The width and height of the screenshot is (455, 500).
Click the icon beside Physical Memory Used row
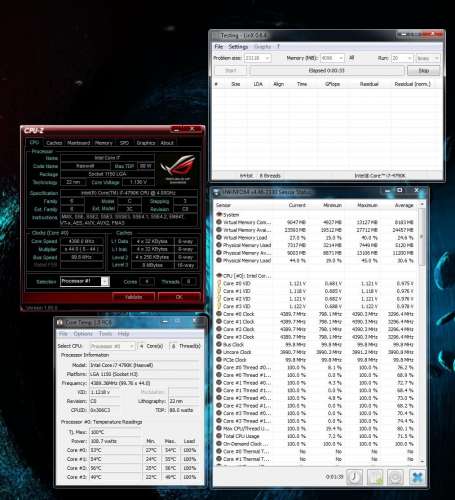tap(219, 245)
